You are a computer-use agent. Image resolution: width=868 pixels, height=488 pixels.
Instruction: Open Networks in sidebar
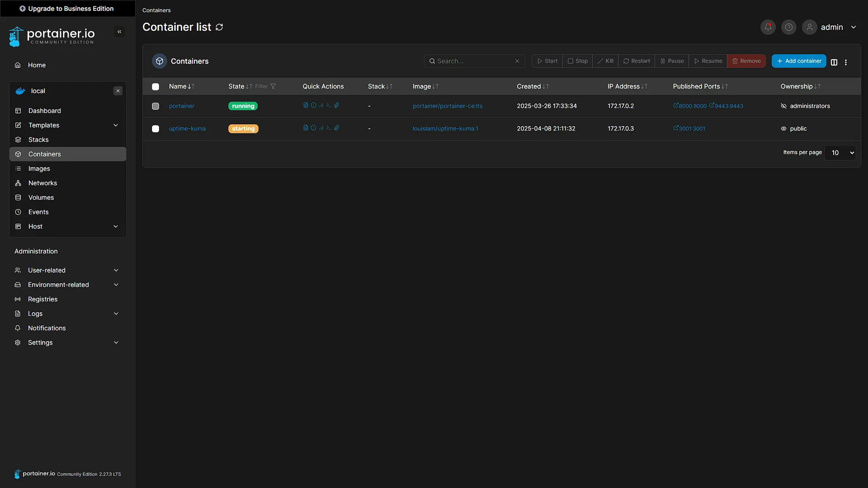[68, 183]
